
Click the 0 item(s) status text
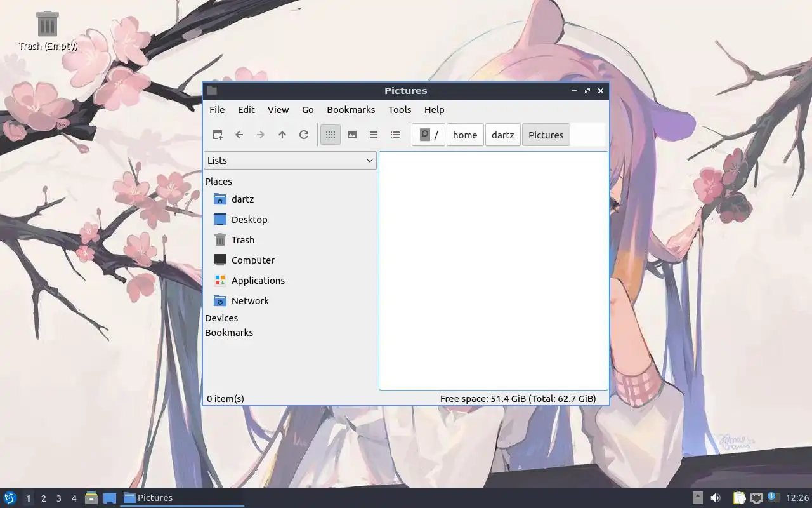point(225,399)
